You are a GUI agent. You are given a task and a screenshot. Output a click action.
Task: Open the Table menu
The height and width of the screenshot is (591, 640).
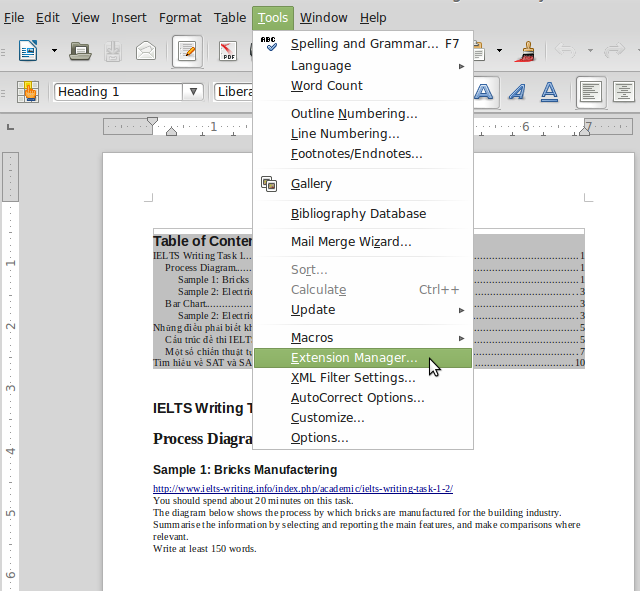(x=230, y=18)
